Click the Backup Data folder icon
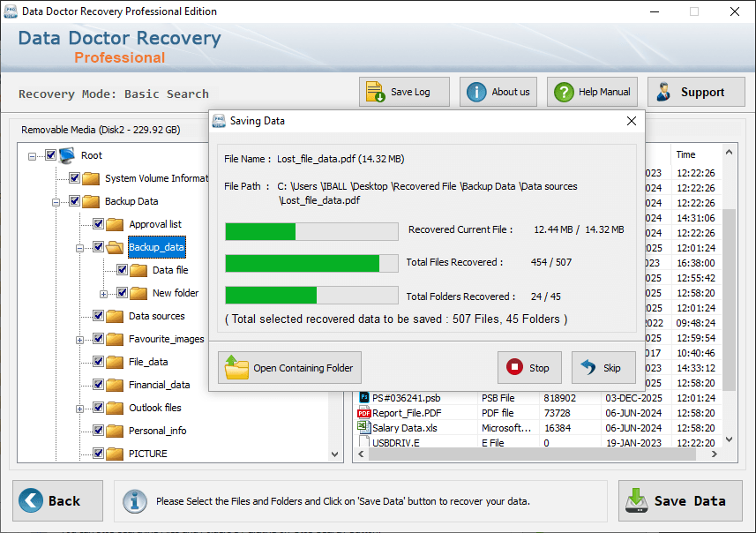Screen dimensions: 756x533 (91, 201)
